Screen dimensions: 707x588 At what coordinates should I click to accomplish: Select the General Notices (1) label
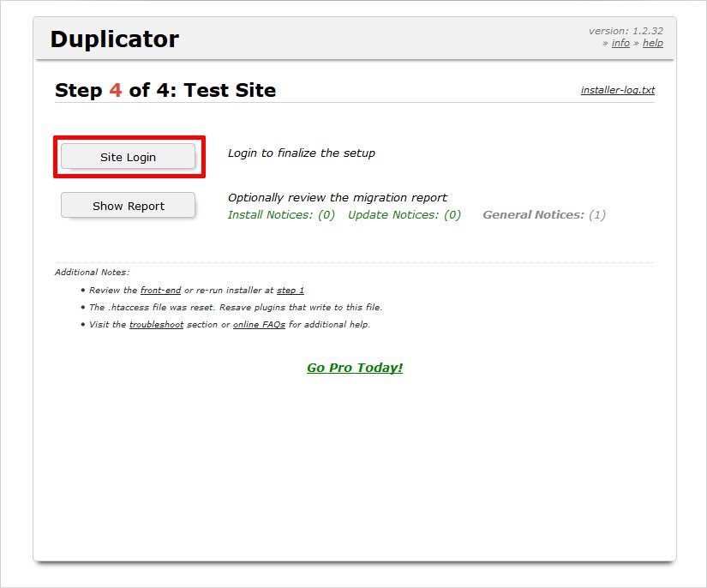point(543,215)
